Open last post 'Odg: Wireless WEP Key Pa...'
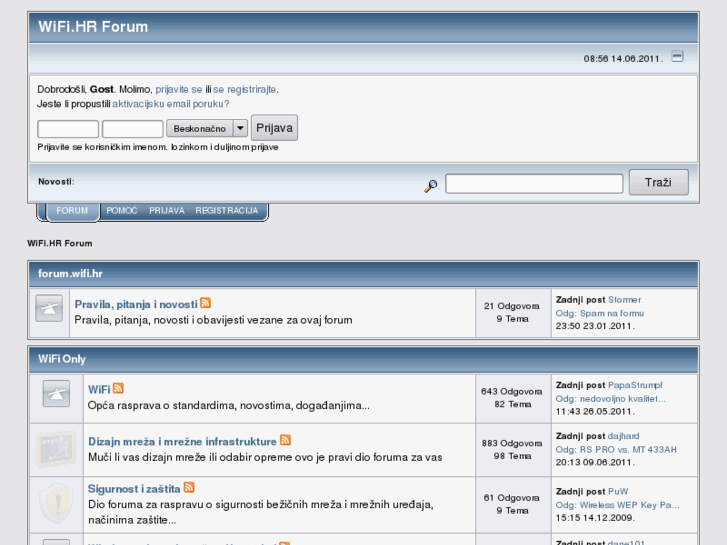 [618, 505]
